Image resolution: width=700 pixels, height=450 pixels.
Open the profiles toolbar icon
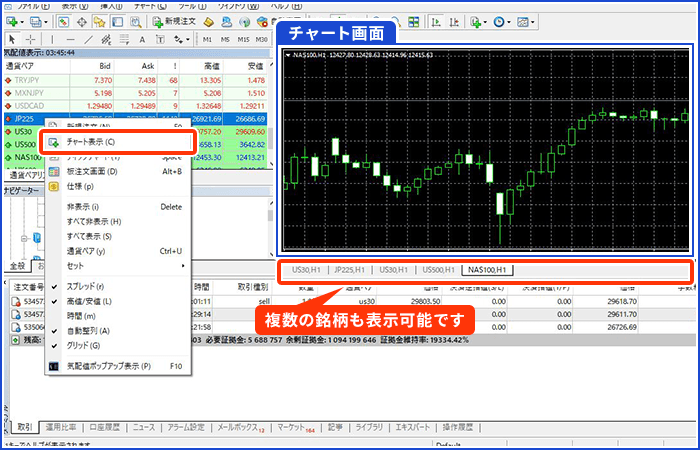pyautogui.click(x=35, y=21)
